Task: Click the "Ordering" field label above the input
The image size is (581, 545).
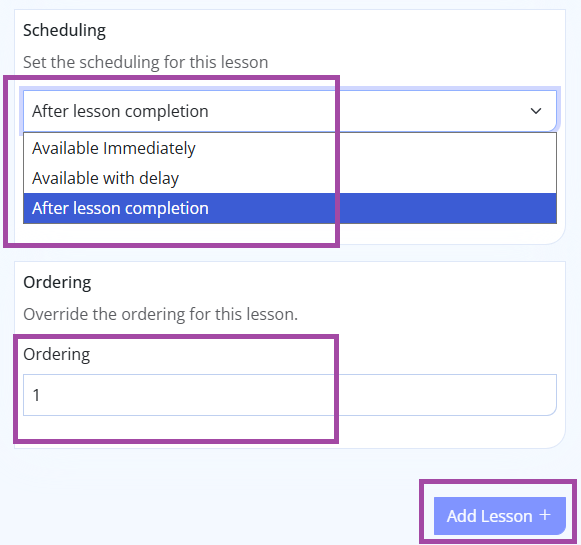Action: pyautogui.click(x=57, y=355)
